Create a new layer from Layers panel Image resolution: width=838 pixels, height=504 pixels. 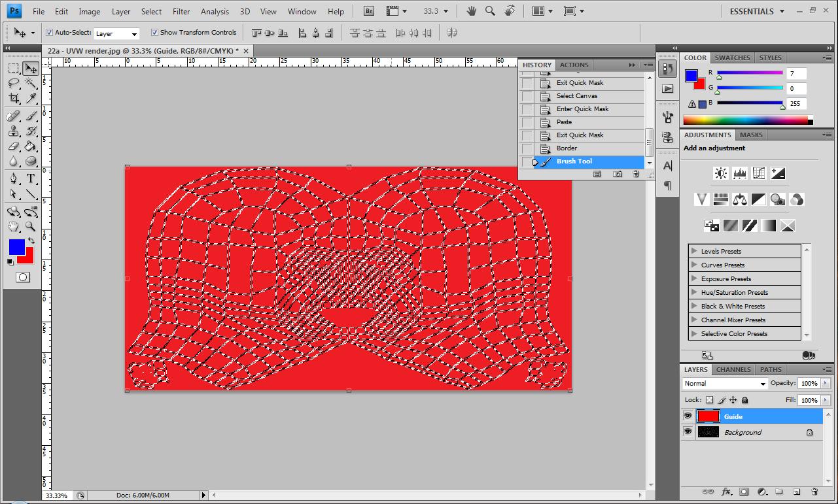coord(797,492)
